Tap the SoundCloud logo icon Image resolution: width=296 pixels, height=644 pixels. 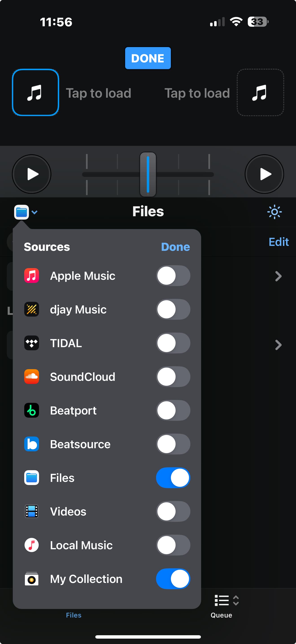(31, 377)
